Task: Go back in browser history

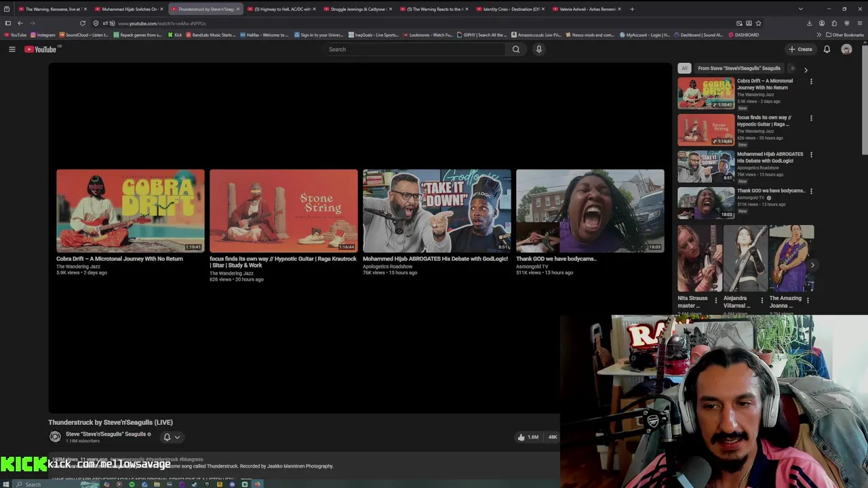Action: tap(20, 23)
